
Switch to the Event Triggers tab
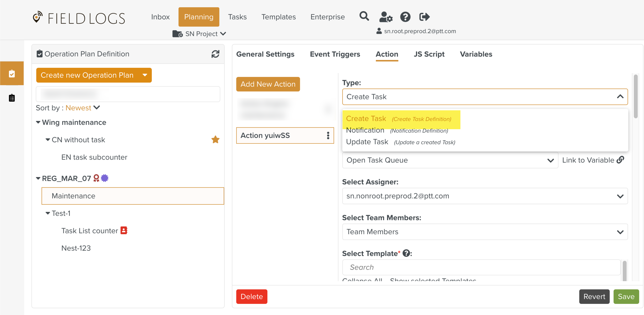click(335, 54)
